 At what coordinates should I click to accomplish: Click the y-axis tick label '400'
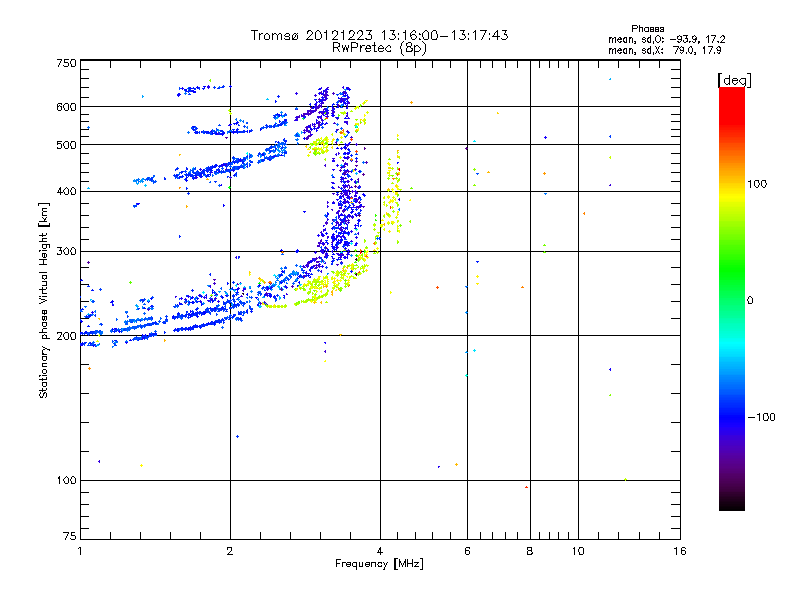coord(66,191)
